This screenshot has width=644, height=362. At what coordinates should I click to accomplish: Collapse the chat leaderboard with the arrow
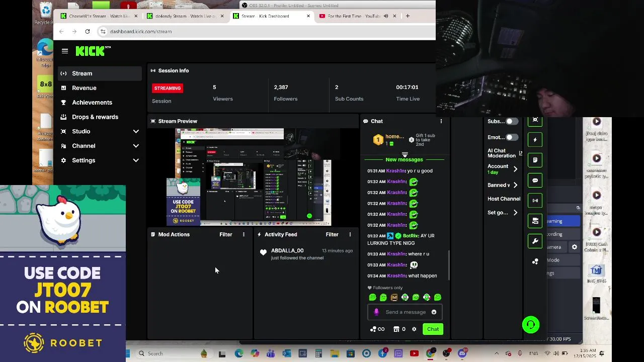(x=405, y=154)
